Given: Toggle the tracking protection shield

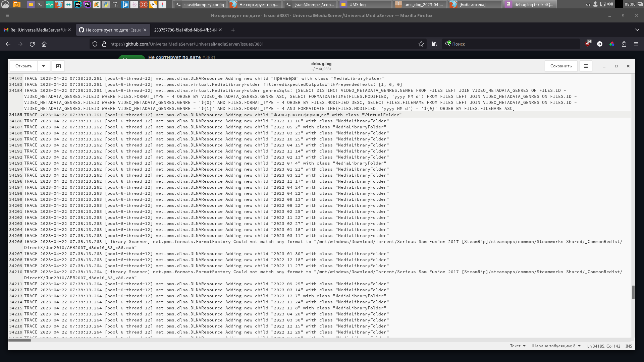Looking at the screenshot, I should pos(95,44).
